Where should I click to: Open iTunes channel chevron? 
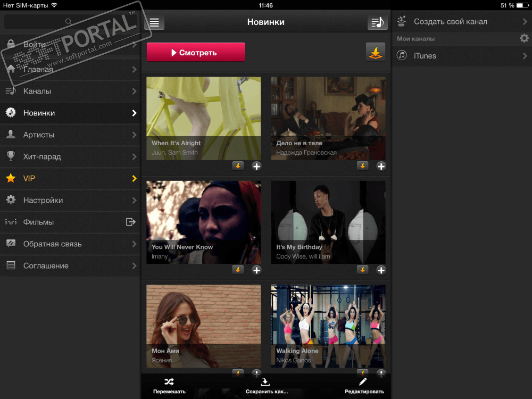525,56
